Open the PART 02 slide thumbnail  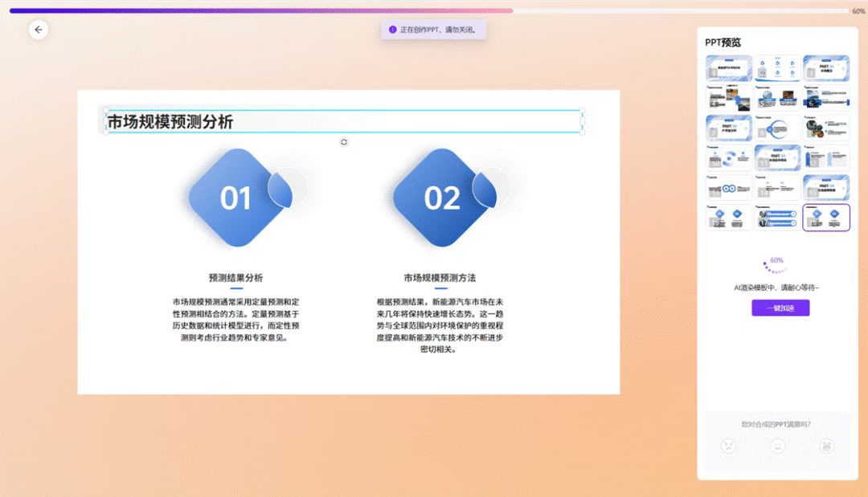coord(729,128)
